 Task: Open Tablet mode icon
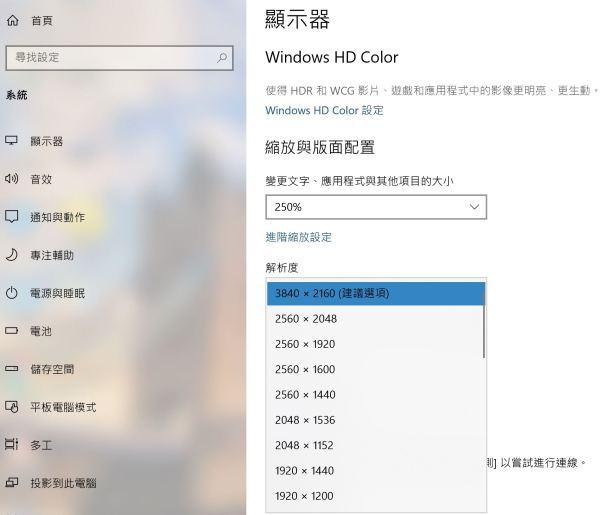(12, 407)
